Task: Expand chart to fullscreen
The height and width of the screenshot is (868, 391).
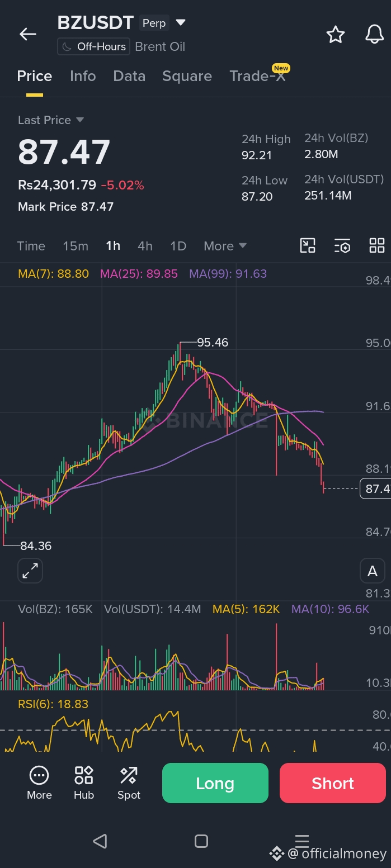Action: [30, 571]
